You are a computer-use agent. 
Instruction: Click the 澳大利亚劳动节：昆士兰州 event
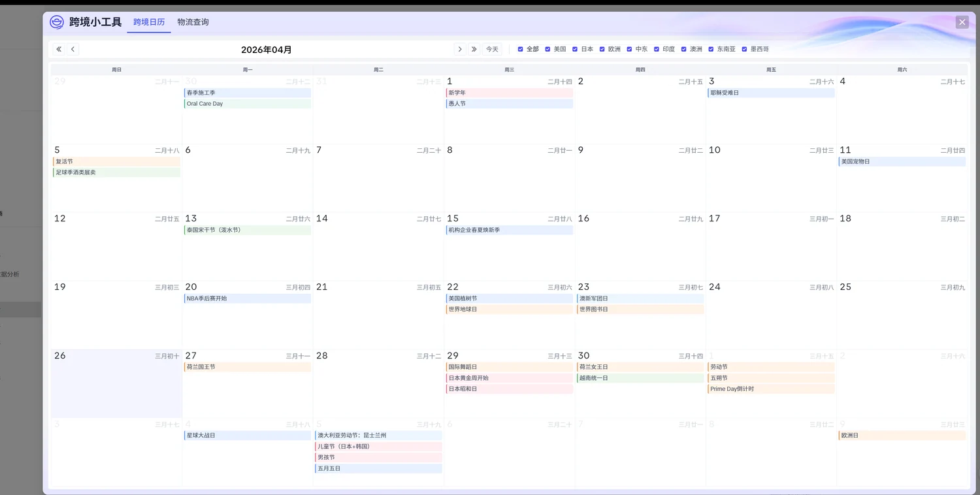point(378,436)
